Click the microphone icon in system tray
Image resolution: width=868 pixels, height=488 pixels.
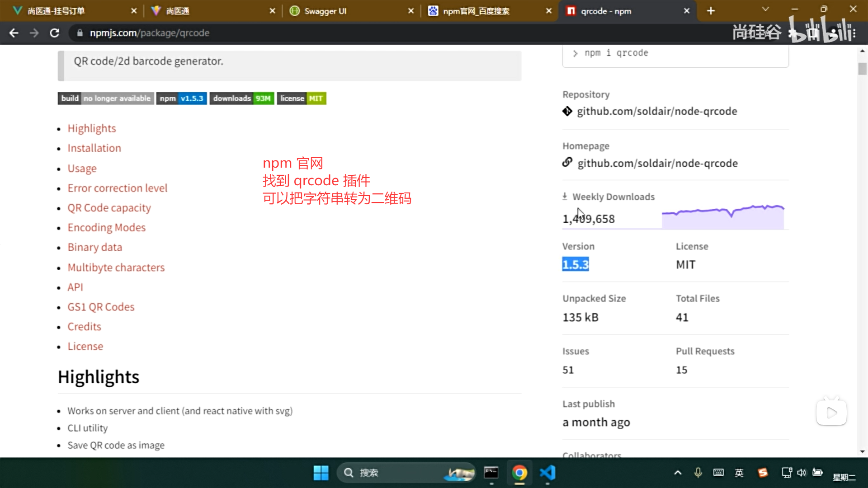point(698,473)
